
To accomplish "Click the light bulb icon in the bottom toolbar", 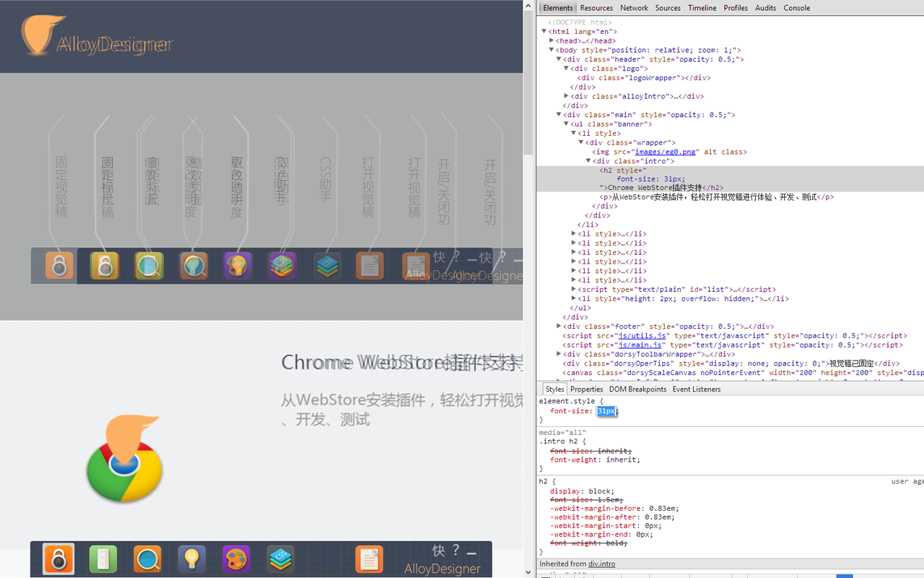I will (x=191, y=559).
